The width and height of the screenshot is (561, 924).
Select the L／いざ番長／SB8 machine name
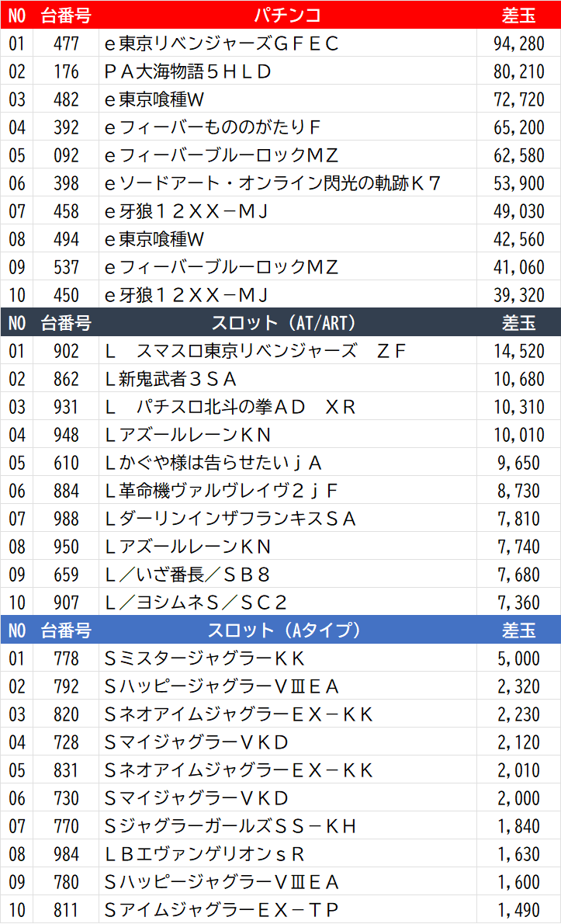(187, 575)
